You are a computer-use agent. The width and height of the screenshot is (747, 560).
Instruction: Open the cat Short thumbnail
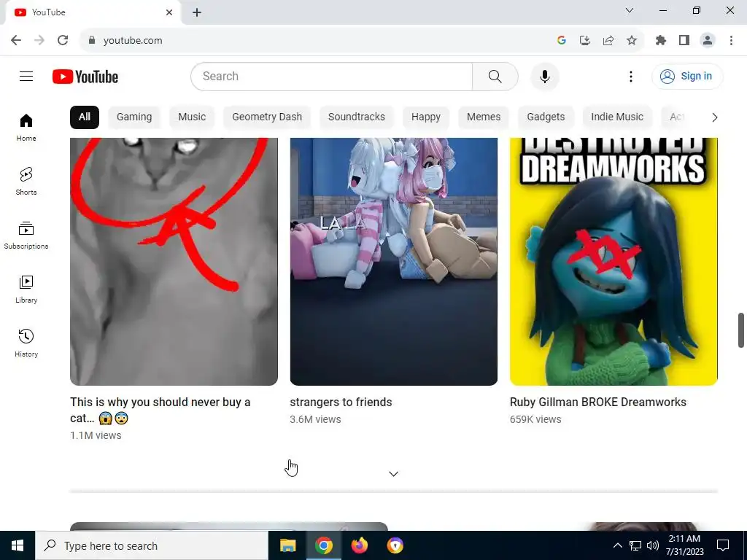click(x=174, y=262)
